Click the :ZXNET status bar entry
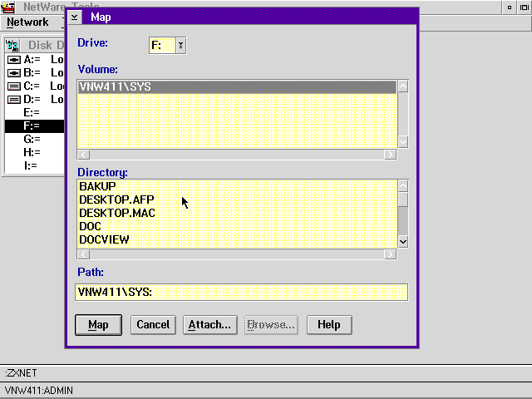The image size is (532, 399). (x=21, y=373)
